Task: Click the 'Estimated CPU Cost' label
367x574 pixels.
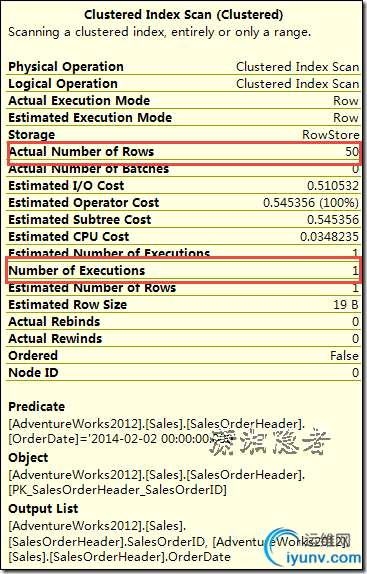Action: [x=69, y=236]
